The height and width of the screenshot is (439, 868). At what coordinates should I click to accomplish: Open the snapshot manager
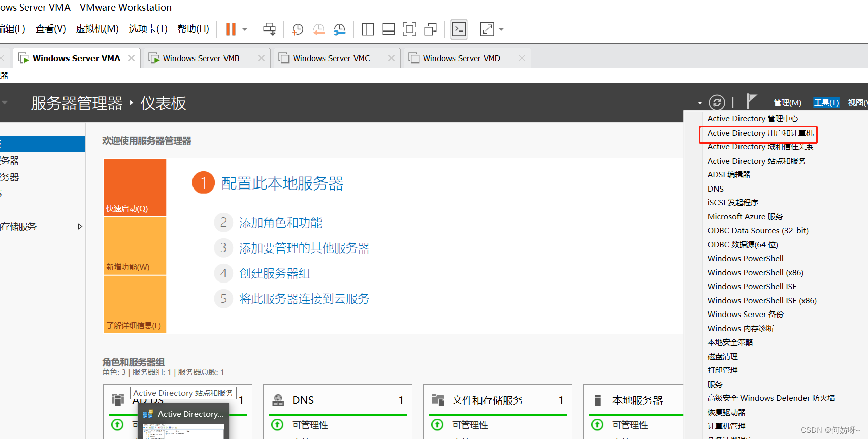pyautogui.click(x=339, y=29)
